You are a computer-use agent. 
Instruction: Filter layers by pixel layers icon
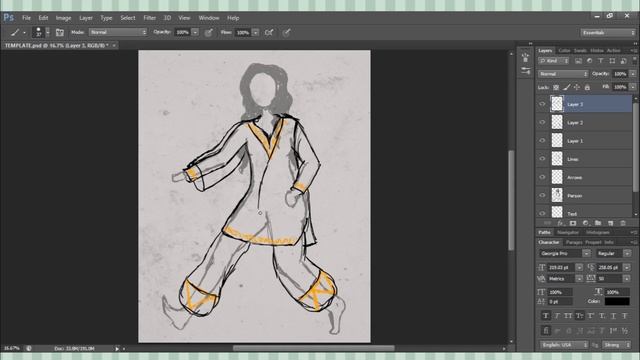click(578, 61)
